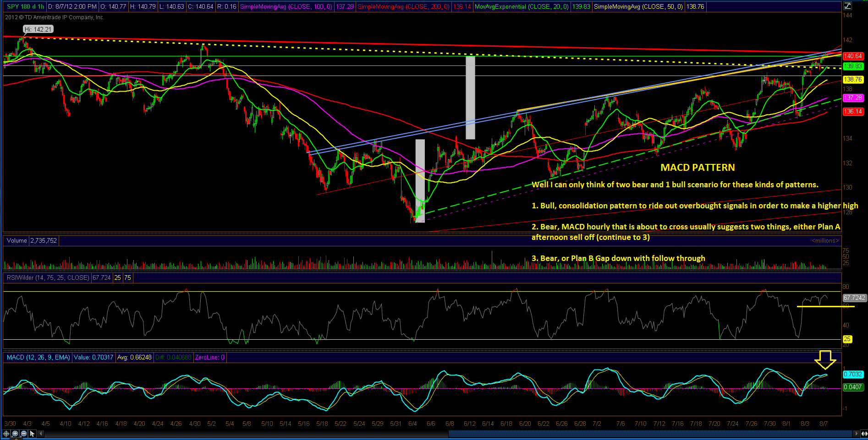Screen dimensions: 868x440
Task: Click the zoom in magnifier icon
Action: pyautogui.click(x=15, y=434)
